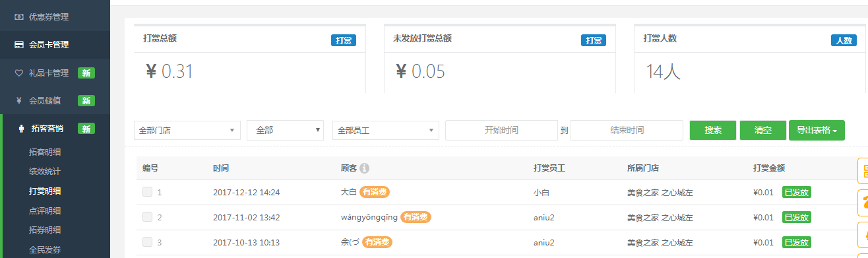Click the green 清空 clear button
868x258 pixels.
[x=763, y=130]
